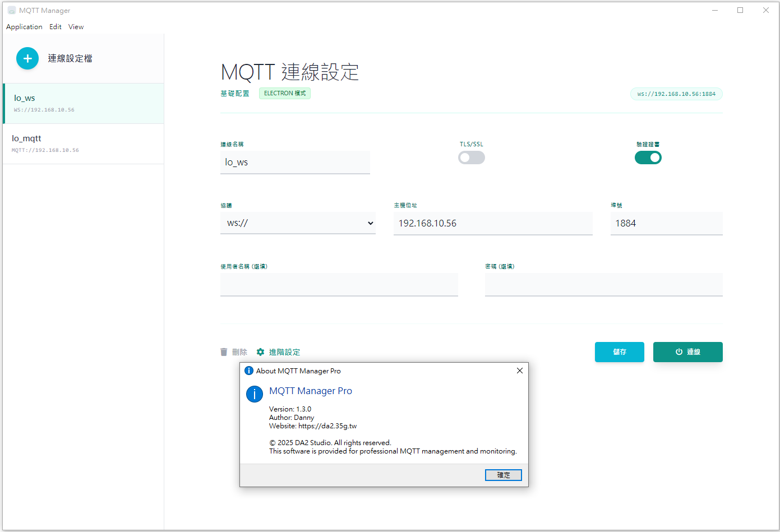Disable the certificate verification toggle
Viewport: 780px width, 532px height.
click(x=648, y=158)
